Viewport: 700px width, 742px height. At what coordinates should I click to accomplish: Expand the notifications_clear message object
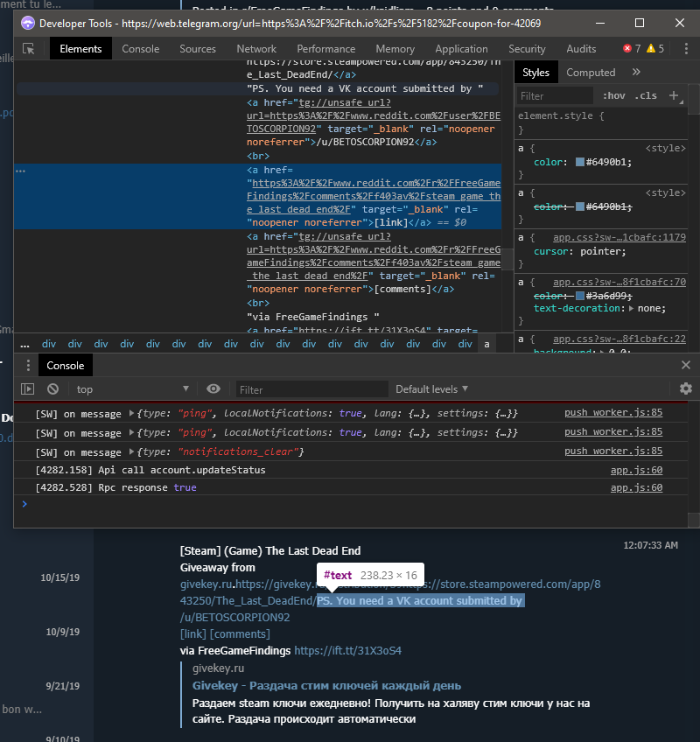131,451
